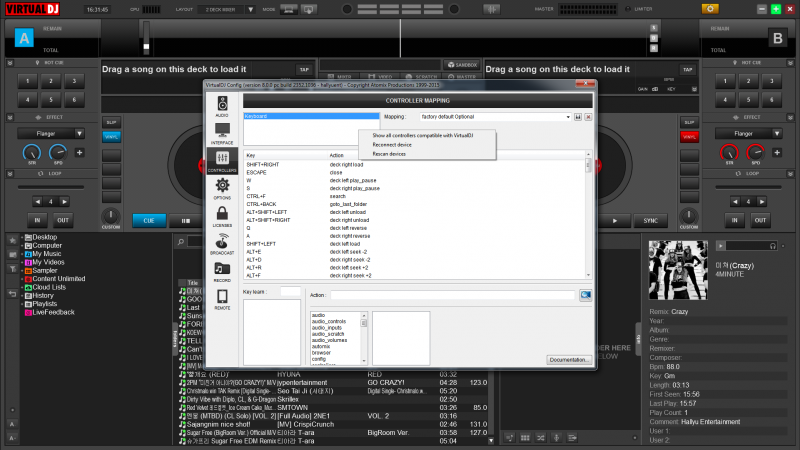This screenshot has height=450, width=800.
Task: Choose Show all controllers compatible with VirtualDJ
Action: 422,136
